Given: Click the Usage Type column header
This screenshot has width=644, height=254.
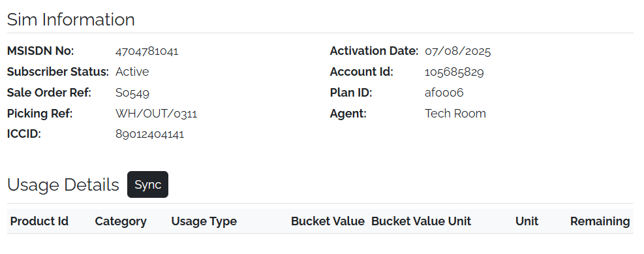Looking at the screenshot, I should (204, 221).
